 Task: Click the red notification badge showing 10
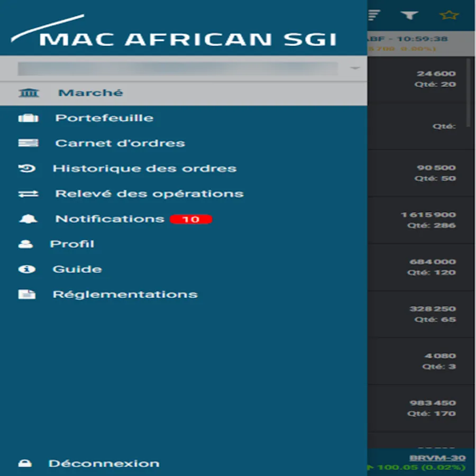[191, 219]
